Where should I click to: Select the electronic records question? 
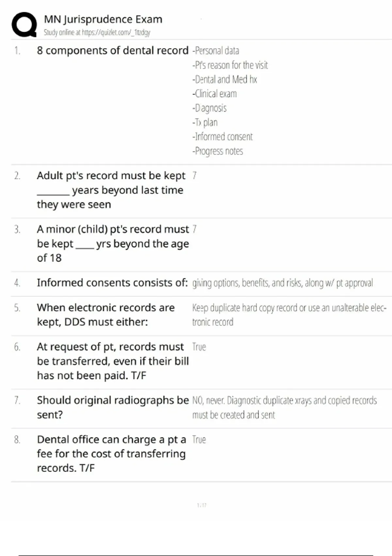coord(106,315)
